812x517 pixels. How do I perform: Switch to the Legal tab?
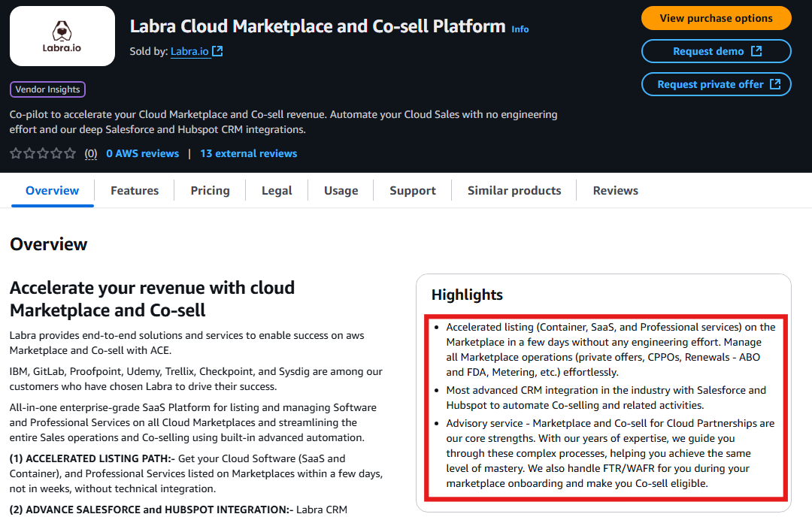click(x=277, y=190)
